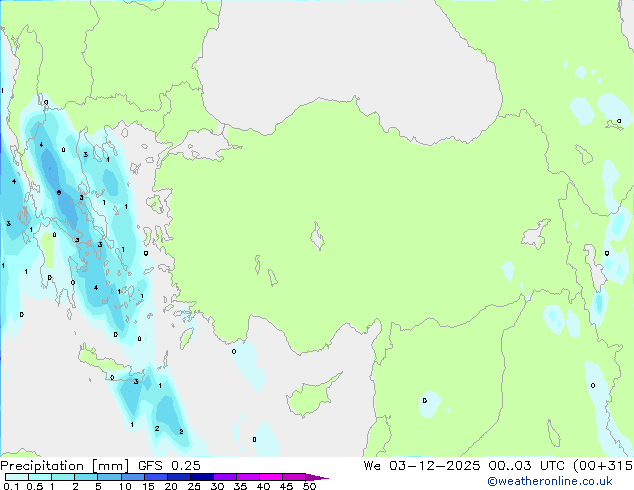Image resolution: width=634 pixels, height=490 pixels.
Task: Click the "25" legend scale label
Action: [x=194, y=486]
